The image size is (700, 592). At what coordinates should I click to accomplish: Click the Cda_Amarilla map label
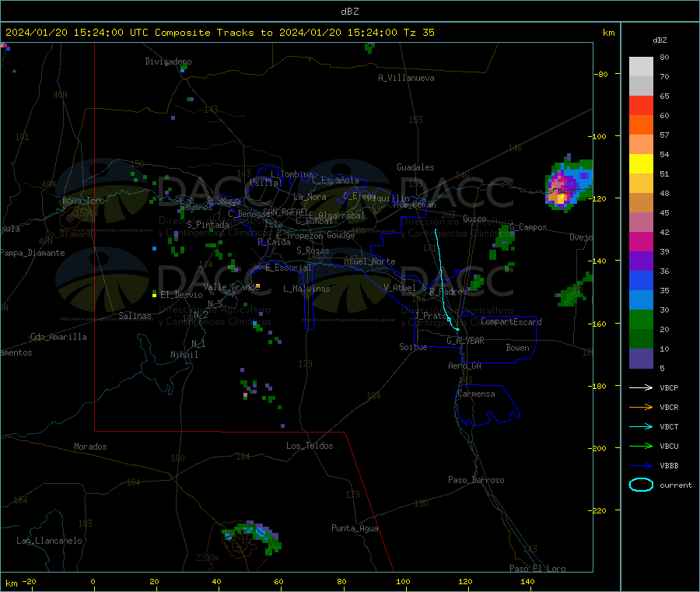58,337
